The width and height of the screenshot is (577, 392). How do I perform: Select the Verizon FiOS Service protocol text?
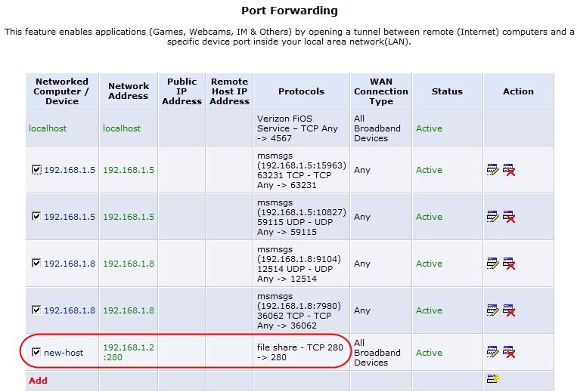tap(297, 128)
